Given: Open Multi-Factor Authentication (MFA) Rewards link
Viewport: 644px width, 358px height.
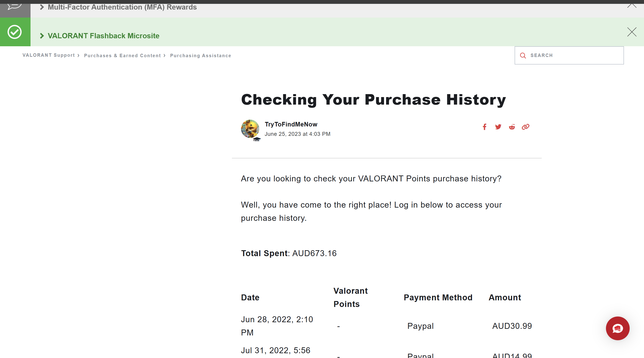Looking at the screenshot, I should point(122,7).
